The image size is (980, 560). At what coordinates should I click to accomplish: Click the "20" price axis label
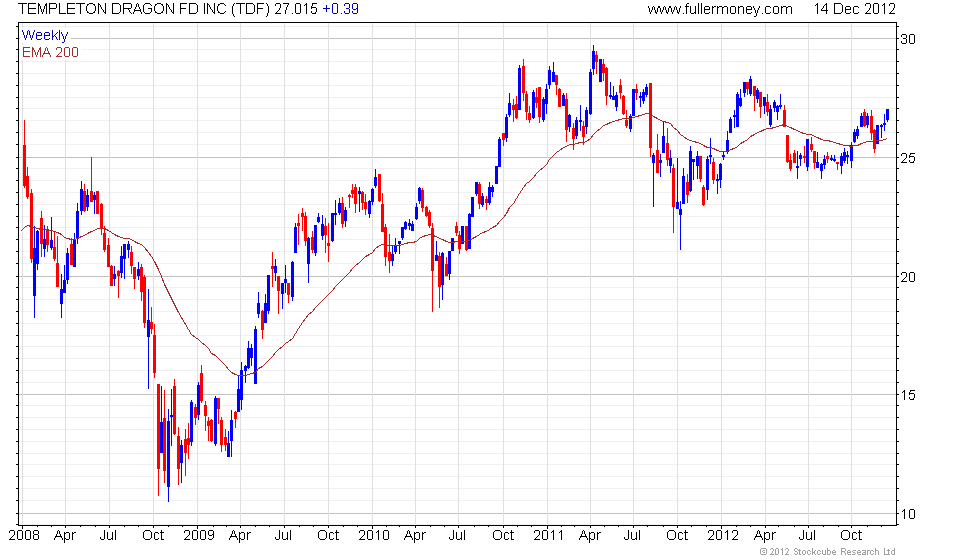(908, 277)
